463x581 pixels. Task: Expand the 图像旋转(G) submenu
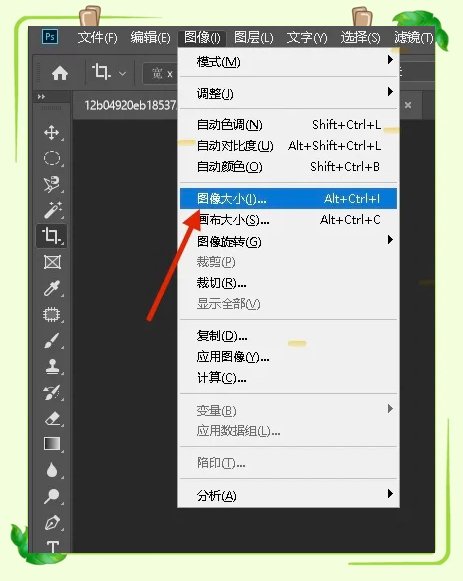tap(288, 241)
